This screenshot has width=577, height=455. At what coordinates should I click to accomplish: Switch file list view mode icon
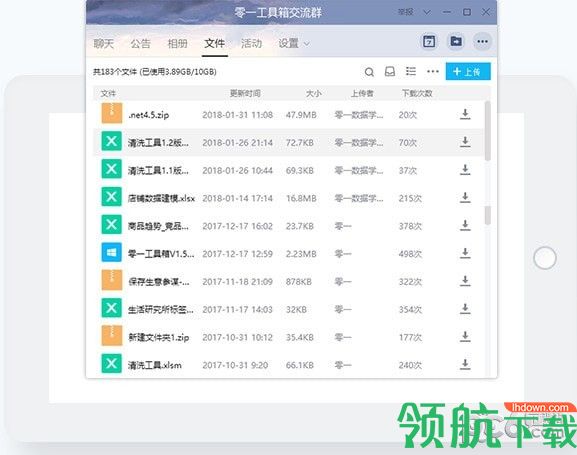click(x=411, y=71)
